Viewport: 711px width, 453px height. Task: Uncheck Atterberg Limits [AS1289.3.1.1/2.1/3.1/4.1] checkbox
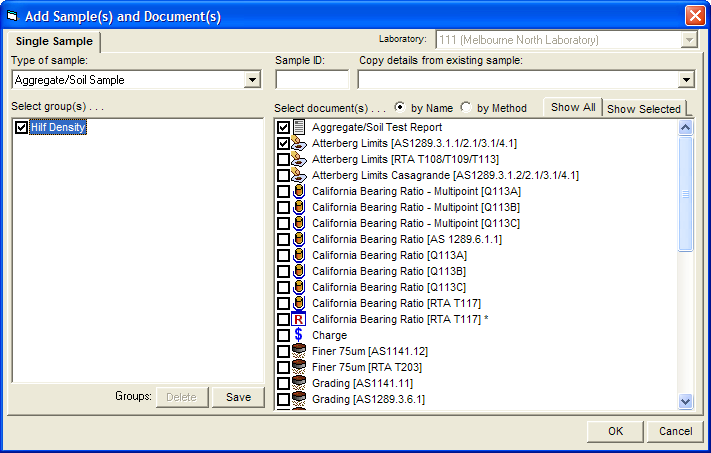point(283,143)
